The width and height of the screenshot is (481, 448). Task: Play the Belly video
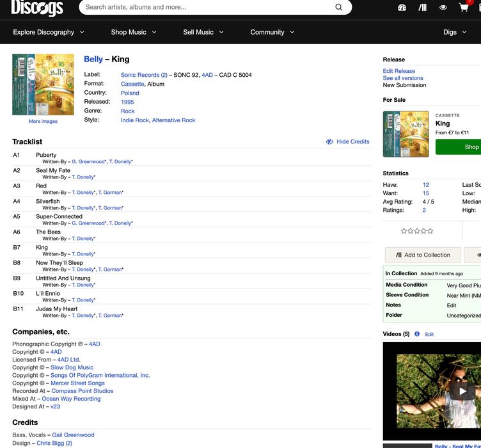tap(462, 391)
